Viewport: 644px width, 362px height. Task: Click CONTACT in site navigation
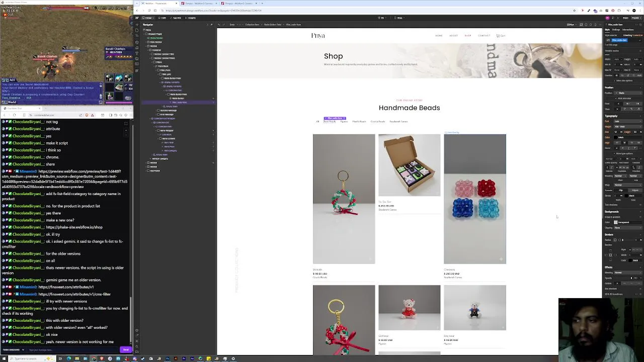tap(484, 36)
